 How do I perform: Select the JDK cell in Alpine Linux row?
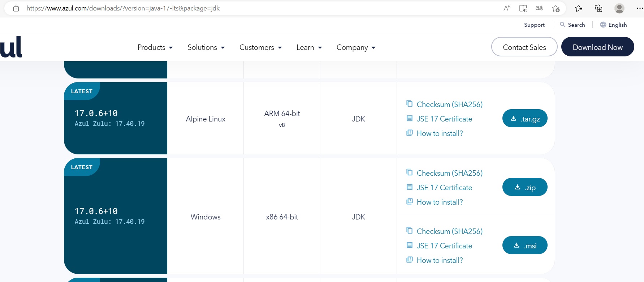358,119
